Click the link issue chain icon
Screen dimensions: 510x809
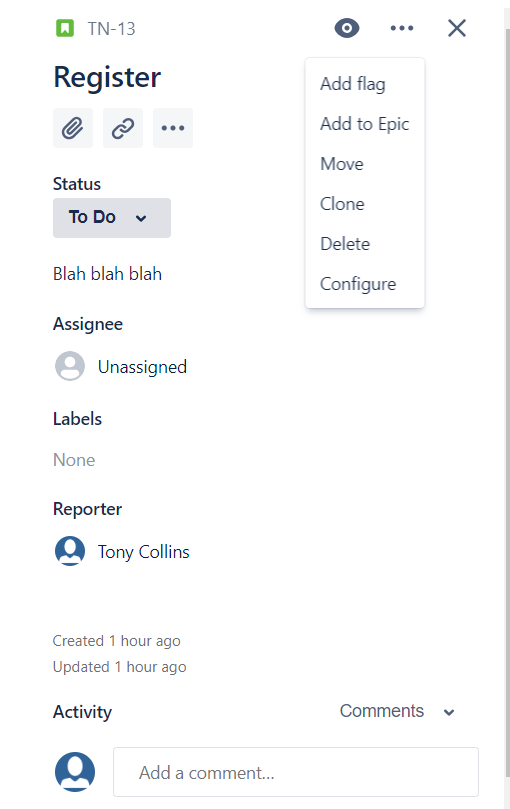pyautogui.click(x=123, y=128)
